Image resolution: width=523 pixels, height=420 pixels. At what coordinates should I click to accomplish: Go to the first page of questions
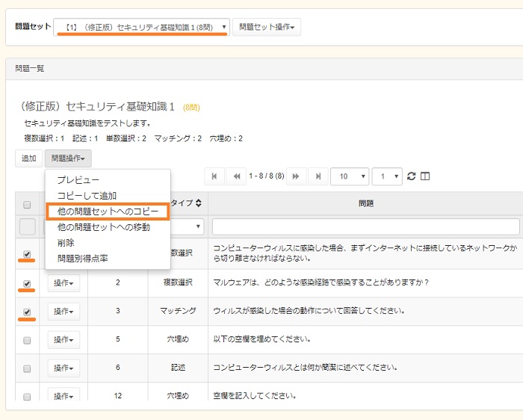coord(214,176)
